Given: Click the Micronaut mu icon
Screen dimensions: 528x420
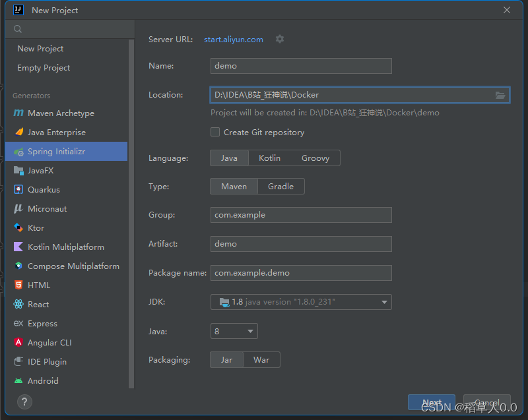Looking at the screenshot, I should pos(18,209).
